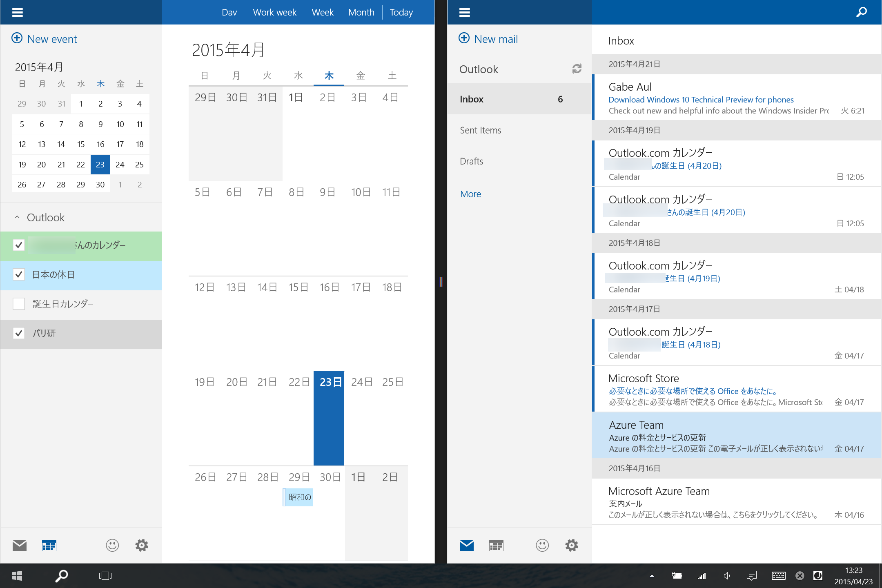This screenshot has height=588, width=882.
Task: Show hidden icons in the system tray
Action: 652,576
